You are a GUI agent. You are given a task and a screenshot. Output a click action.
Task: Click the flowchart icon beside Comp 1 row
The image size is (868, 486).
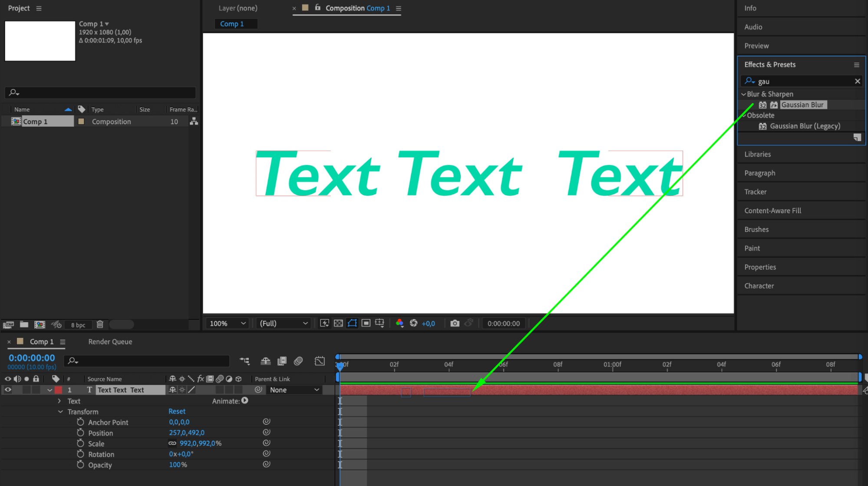tap(194, 122)
